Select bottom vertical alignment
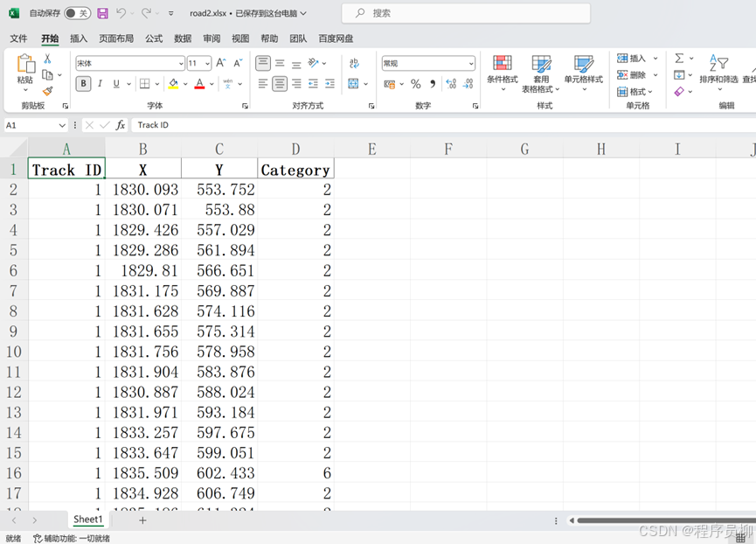The image size is (756, 544). 296,64
